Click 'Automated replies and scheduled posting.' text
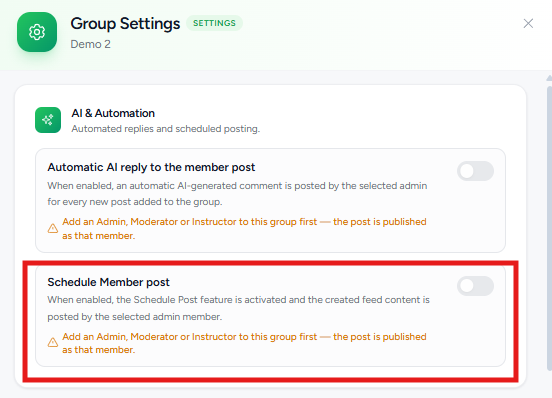This screenshot has height=398, width=552. coord(165,129)
